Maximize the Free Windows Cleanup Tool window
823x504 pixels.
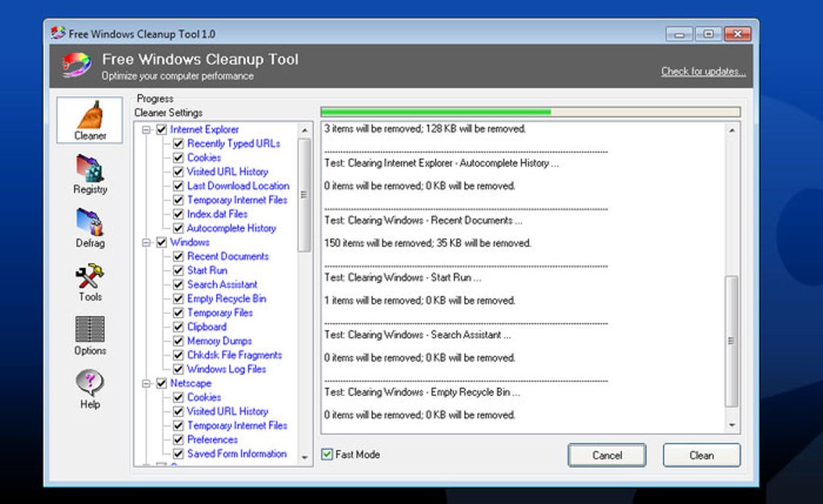pos(708,34)
